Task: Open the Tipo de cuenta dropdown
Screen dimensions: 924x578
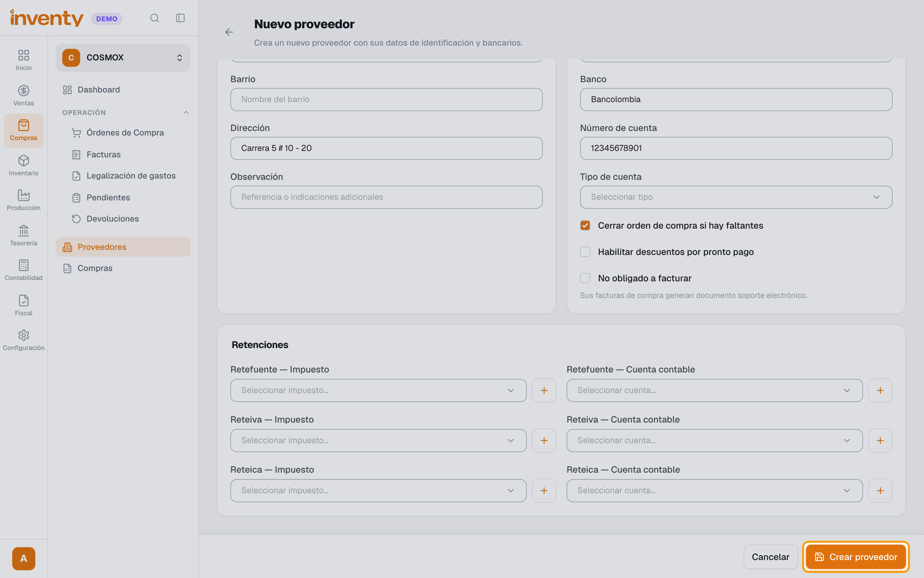Action: pyautogui.click(x=736, y=197)
